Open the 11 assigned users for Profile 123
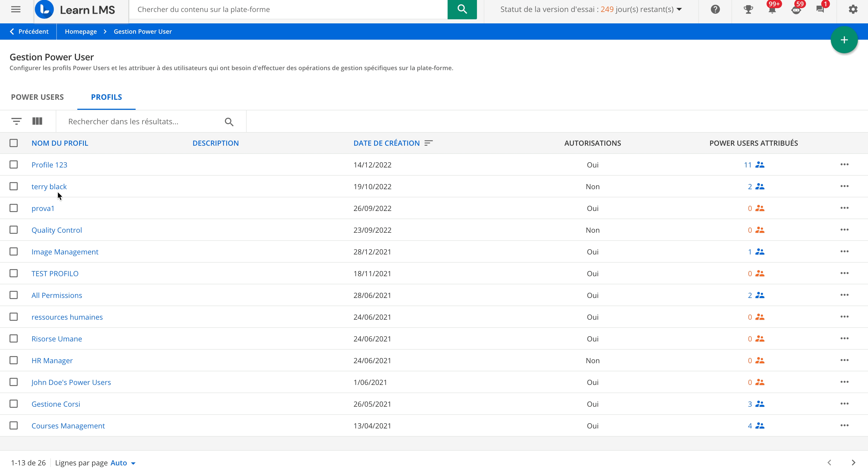The image size is (868, 473). tap(754, 165)
